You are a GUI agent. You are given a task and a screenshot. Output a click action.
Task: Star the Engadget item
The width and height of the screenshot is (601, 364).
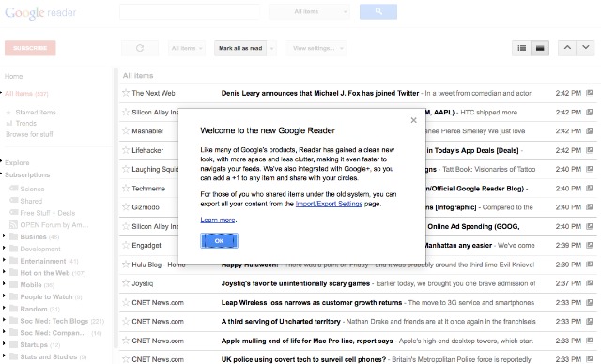point(125,245)
